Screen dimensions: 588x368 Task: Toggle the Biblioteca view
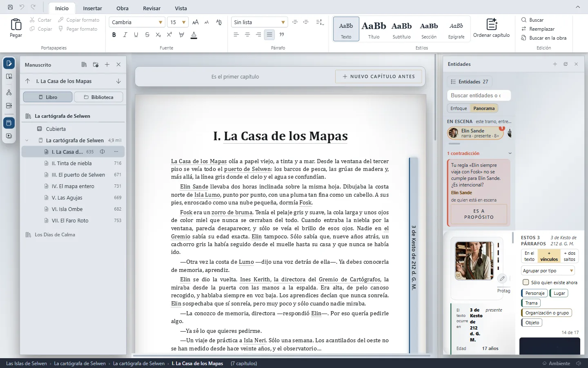pyautogui.click(x=99, y=97)
